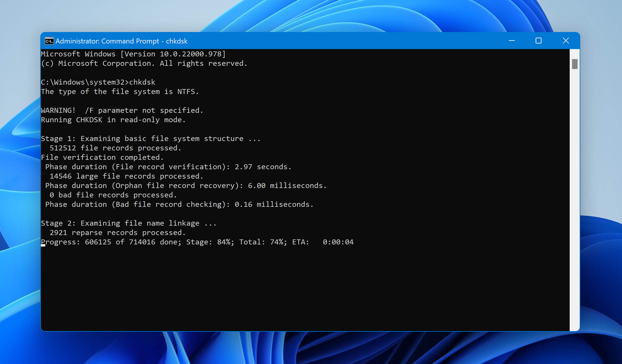The image size is (622, 364).
Task: Click the empty black terminal area at the bottom
Action: [x=294, y=294]
